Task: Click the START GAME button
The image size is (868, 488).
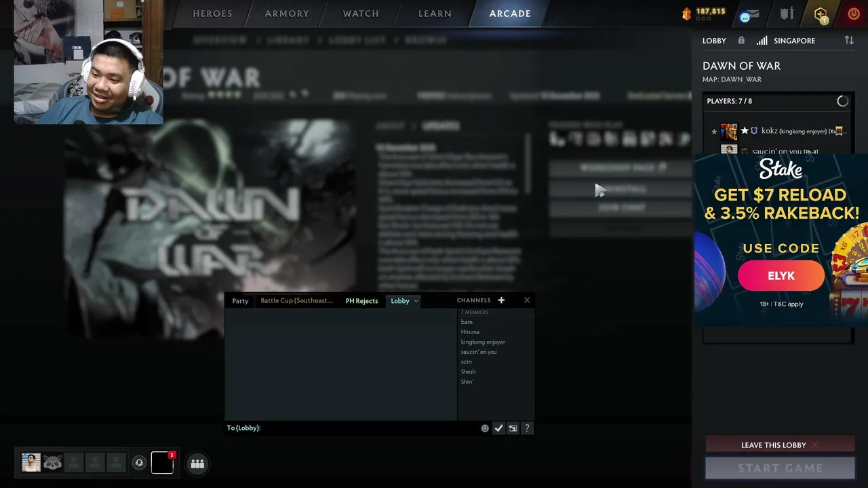Action: tap(780, 468)
